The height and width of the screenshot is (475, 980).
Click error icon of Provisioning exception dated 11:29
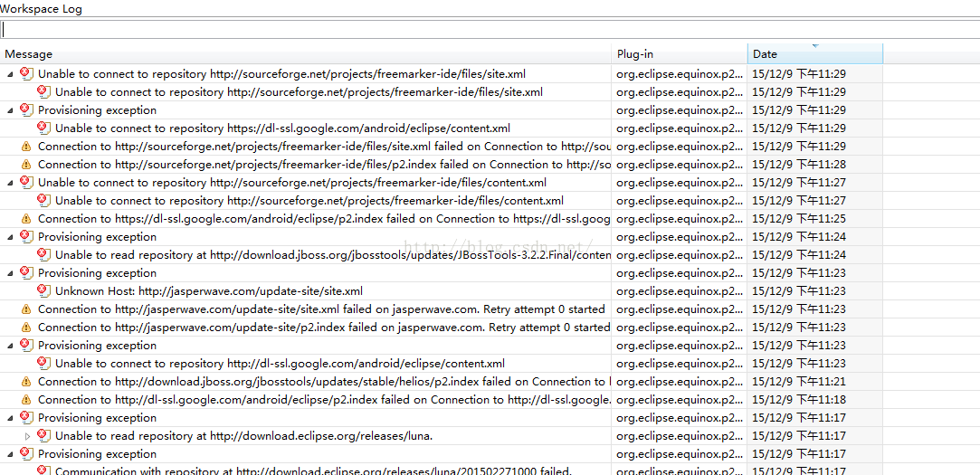tap(25, 109)
